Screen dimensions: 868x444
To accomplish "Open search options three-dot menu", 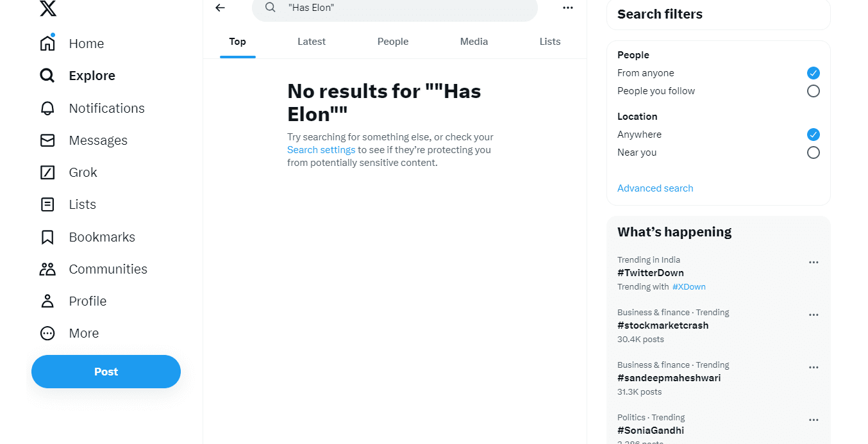I will coord(567,8).
